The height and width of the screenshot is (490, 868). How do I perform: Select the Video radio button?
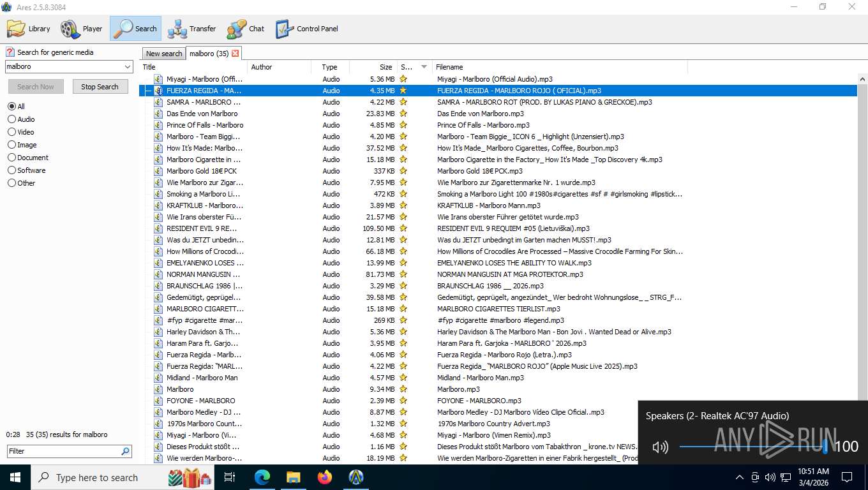point(11,132)
